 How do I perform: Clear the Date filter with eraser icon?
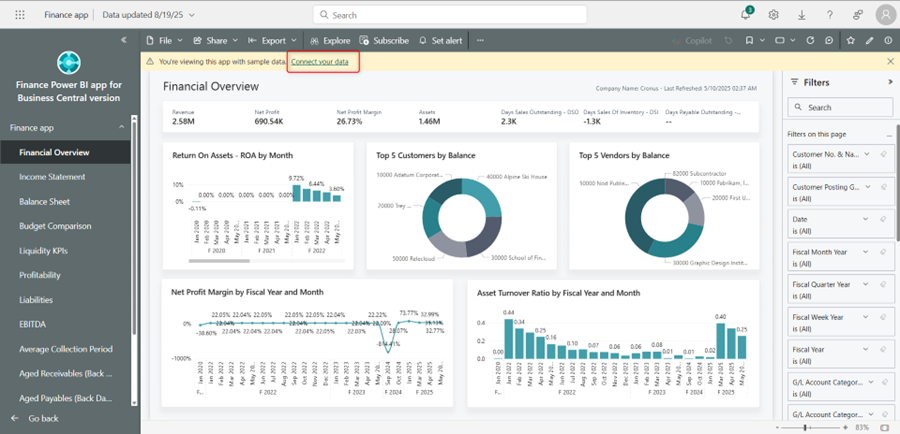click(x=883, y=219)
